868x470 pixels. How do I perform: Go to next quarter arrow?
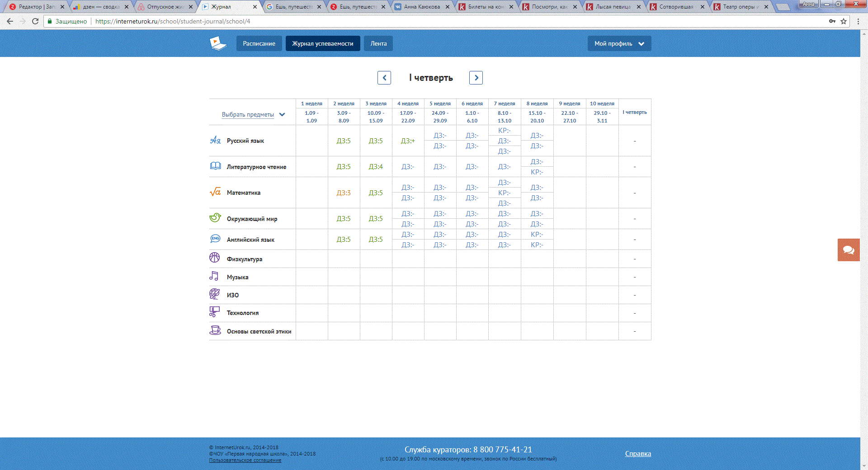(x=476, y=78)
